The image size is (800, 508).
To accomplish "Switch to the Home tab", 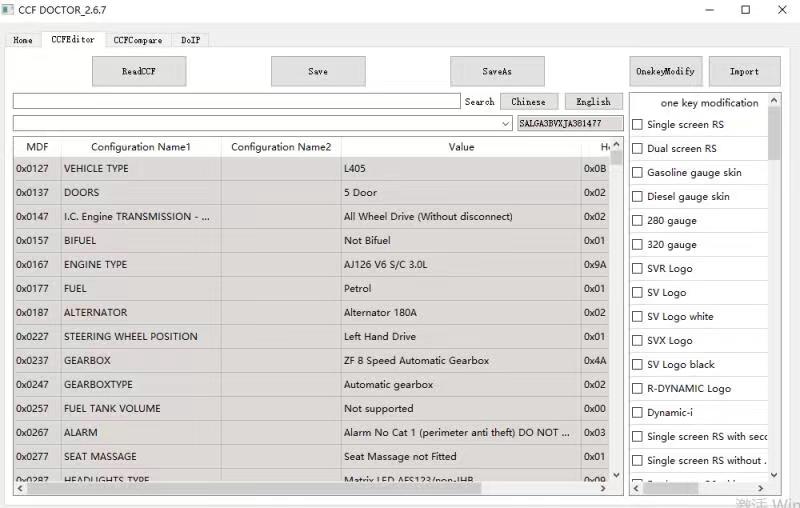I will coord(23,40).
